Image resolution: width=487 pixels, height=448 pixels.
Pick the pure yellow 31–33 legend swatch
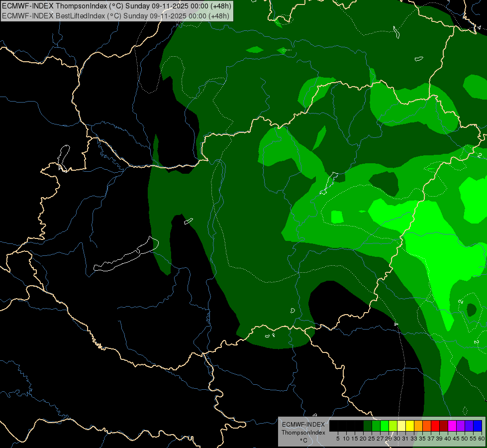click(410, 426)
